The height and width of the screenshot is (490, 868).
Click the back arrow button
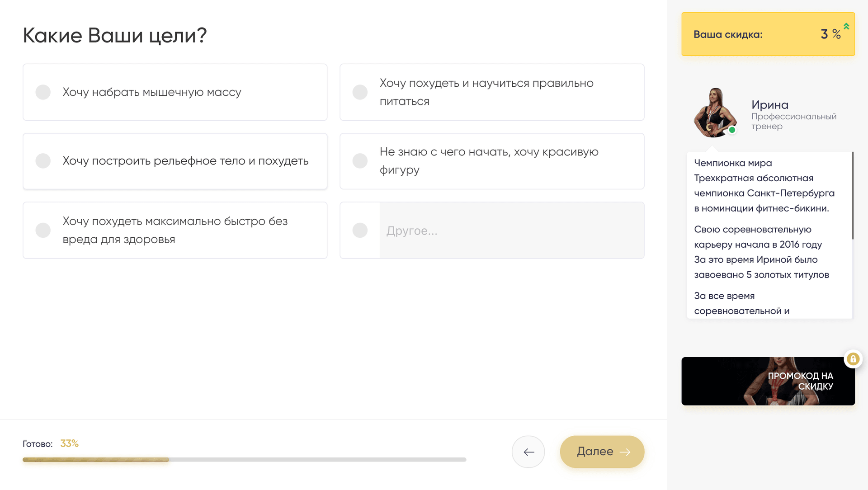[528, 452]
